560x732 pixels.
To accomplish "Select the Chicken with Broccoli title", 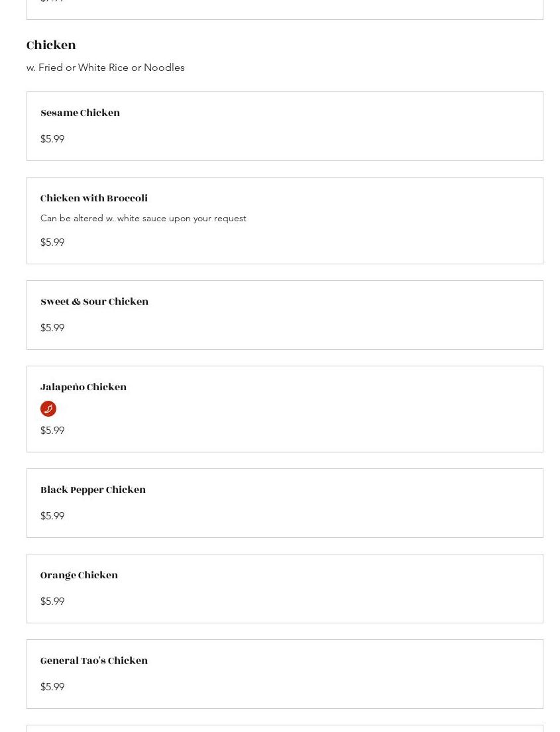I will 94,199.
